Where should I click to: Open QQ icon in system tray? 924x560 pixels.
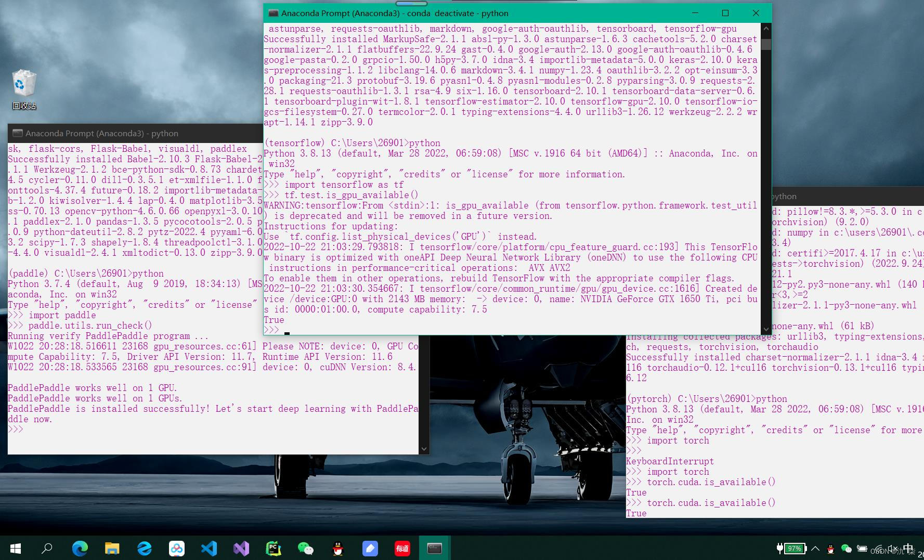click(x=830, y=549)
